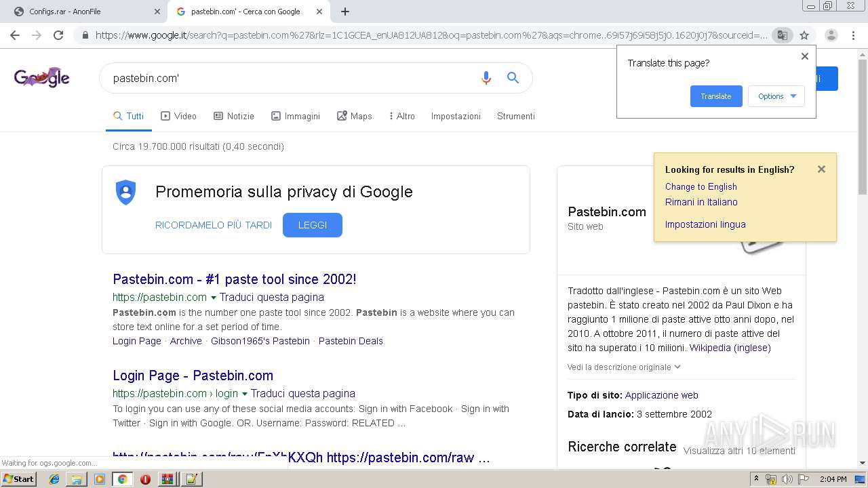Click the privacy shield icon
The width and height of the screenshot is (868, 488).
coord(125,192)
